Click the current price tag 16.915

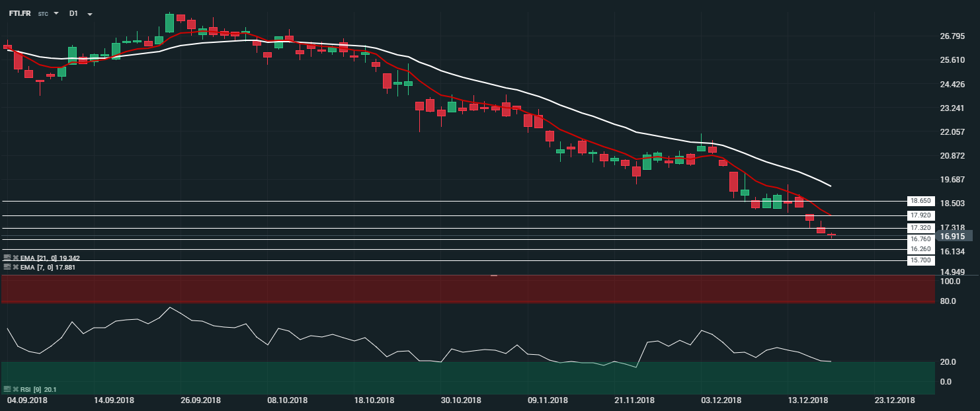952,236
